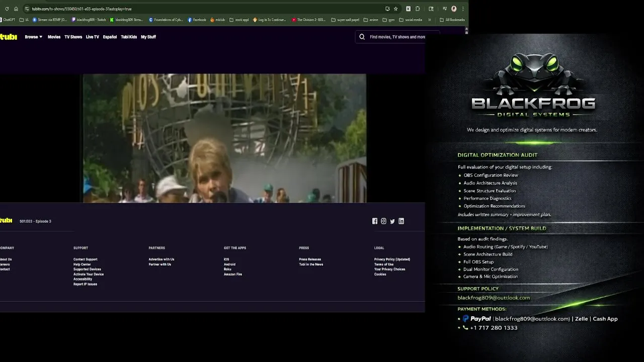Go to Movies section
The width and height of the screenshot is (644, 362).
[54, 37]
